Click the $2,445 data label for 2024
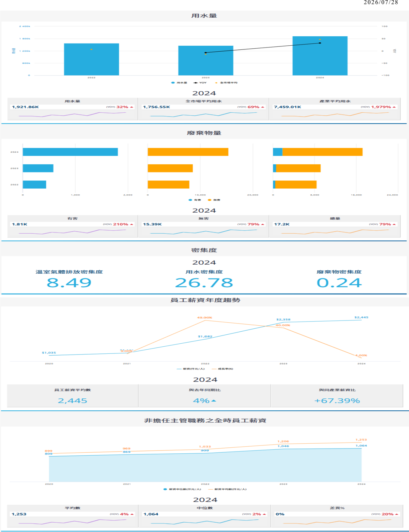The width and height of the screenshot is (409, 532). coord(361,317)
